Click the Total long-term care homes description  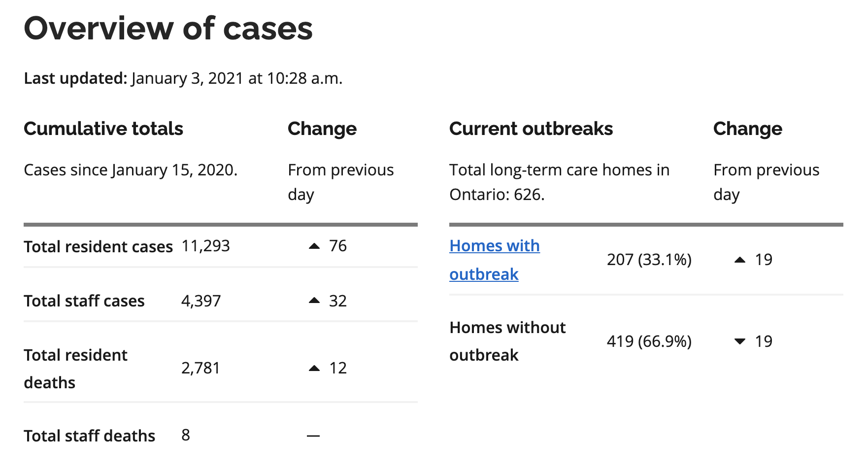tap(559, 182)
